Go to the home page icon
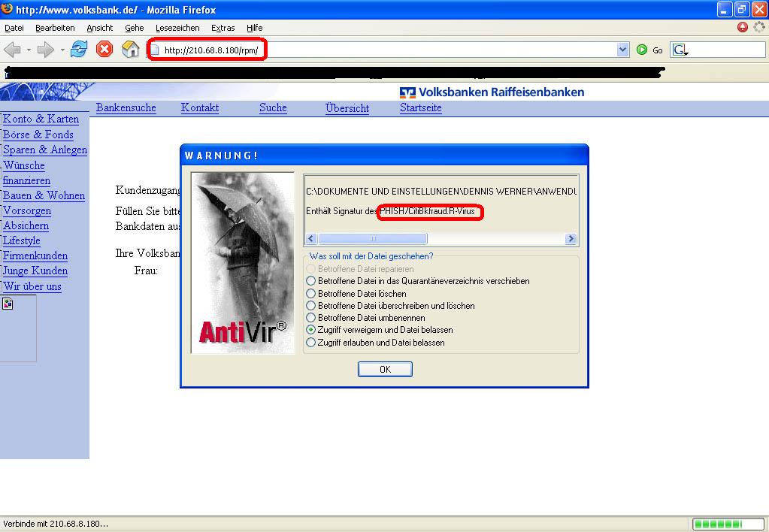The image size is (769, 532). tap(131, 50)
